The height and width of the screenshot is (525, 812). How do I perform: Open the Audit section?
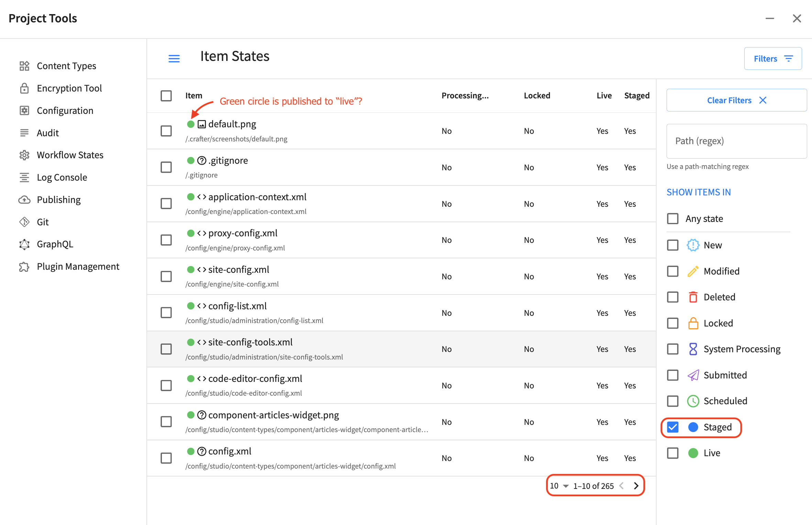(x=48, y=133)
